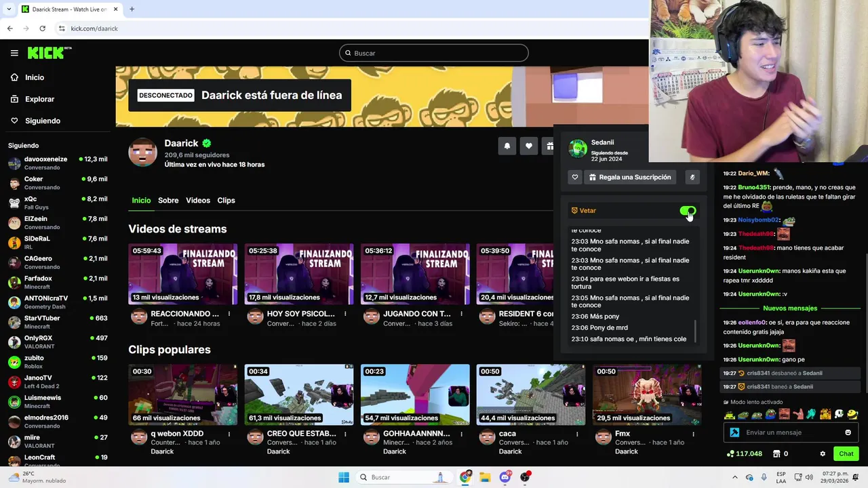Open the hamburger sidebar menu
The width and height of the screenshot is (868, 488).
(14, 53)
